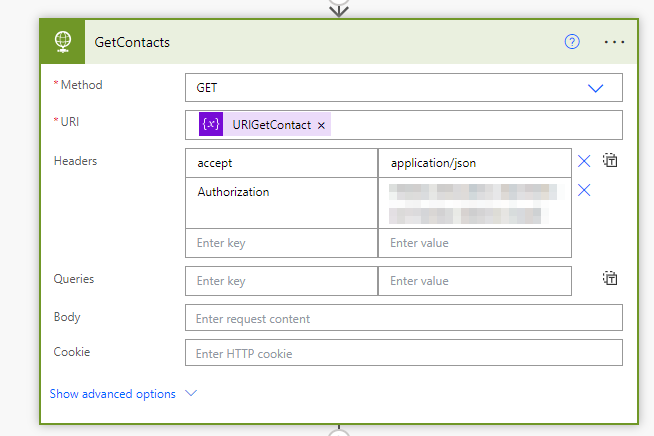
Task: Click the Show advanced options link
Action: point(112,394)
